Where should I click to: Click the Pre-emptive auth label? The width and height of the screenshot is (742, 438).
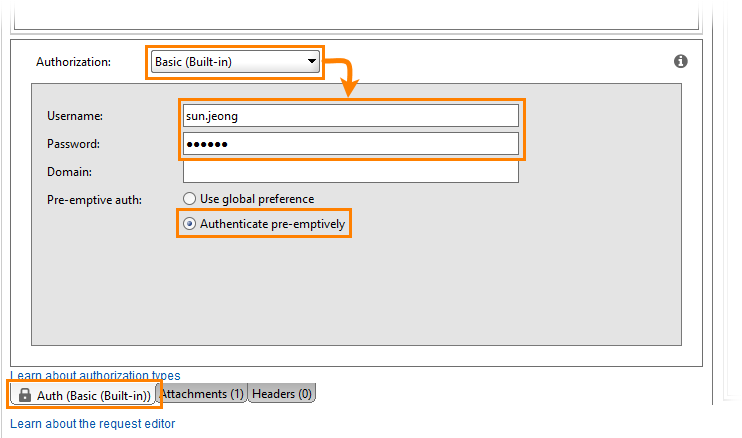point(94,200)
